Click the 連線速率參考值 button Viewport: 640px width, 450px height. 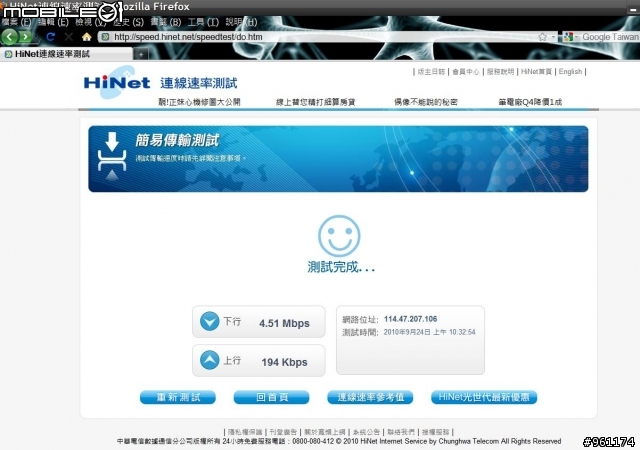pyautogui.click(x=370, y=397)
